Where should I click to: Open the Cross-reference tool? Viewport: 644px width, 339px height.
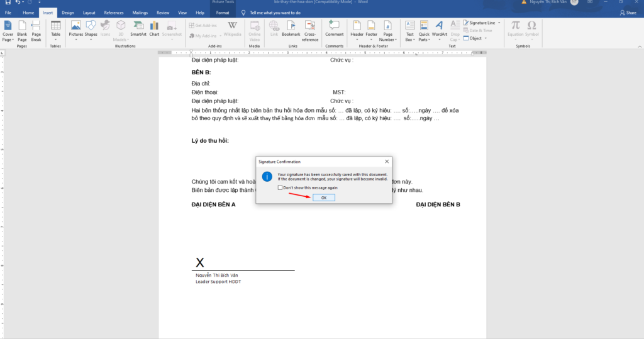(x=310, y=29)
